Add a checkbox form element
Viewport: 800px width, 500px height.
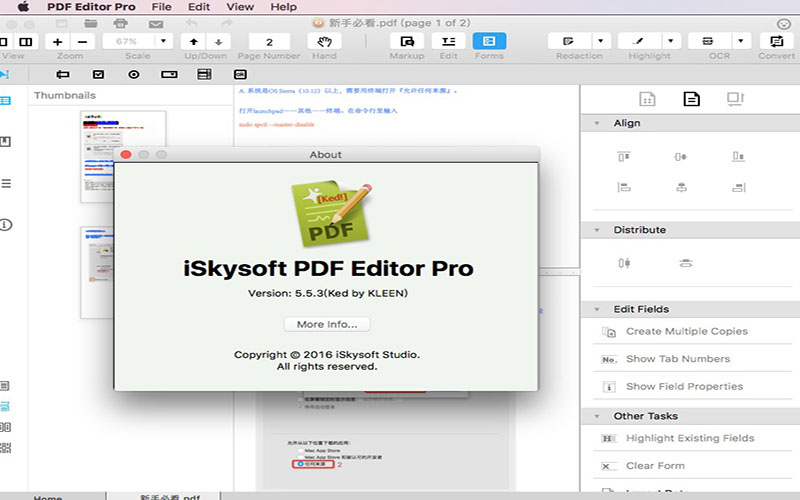(98, 74)
